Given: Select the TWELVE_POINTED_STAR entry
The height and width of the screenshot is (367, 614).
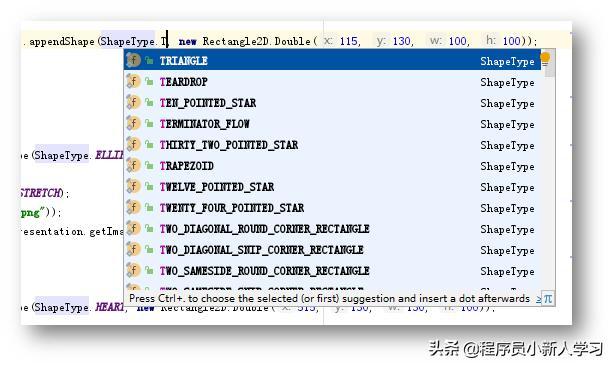Looking at the screenshot, I should coord(332,187).
